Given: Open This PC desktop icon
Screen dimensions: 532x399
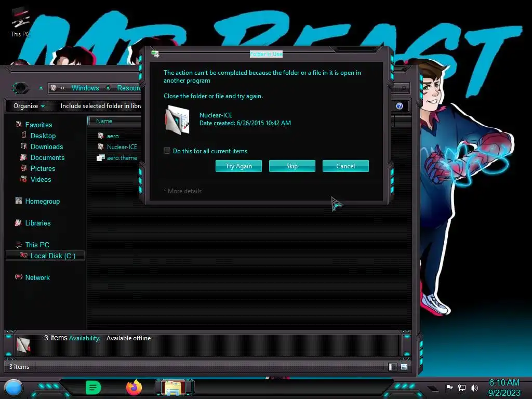Looking at the screenshot, I should point(20,22).
